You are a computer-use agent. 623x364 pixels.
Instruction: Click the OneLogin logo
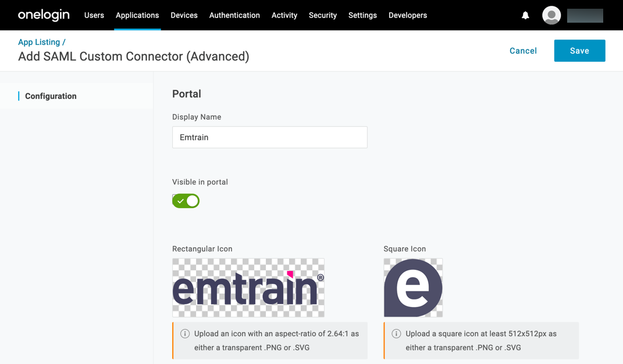click(x=44, y=15)
